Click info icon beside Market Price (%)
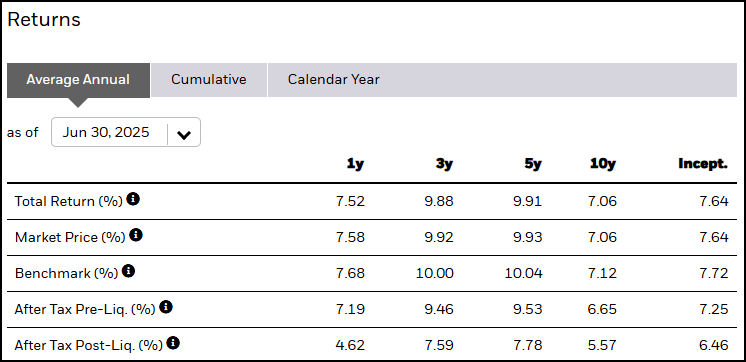Viewport: 746px width, 362px height. click(136, 235)
